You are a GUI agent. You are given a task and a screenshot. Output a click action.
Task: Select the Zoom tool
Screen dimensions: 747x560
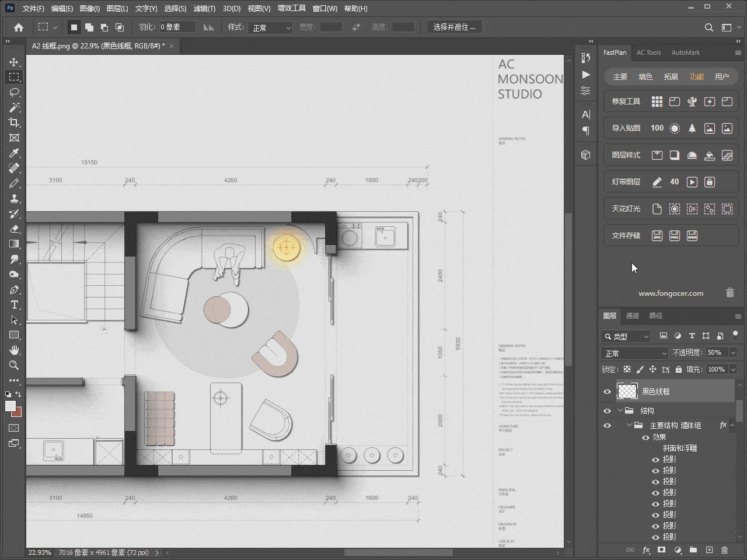[x=14, y=365]
